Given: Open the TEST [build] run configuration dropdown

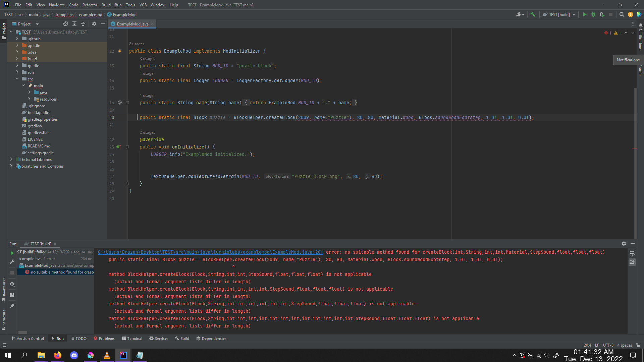Looking at the screenshot, I should (574, 14).
